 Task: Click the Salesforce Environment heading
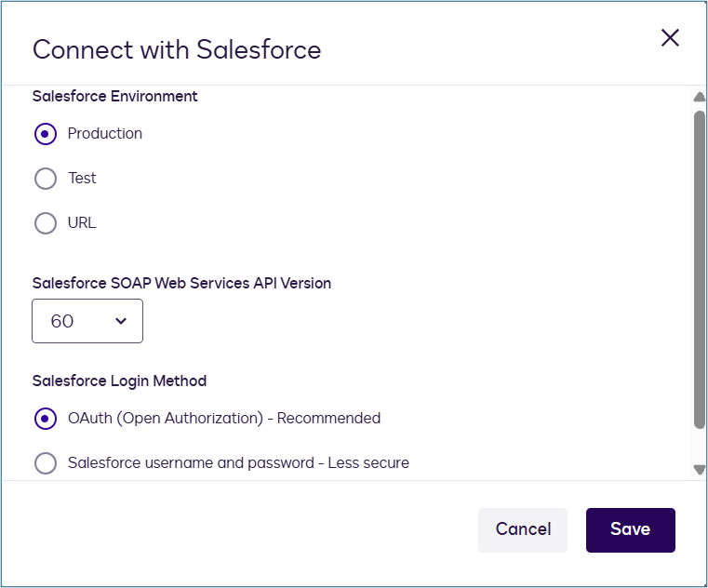[x=114, y=96]
